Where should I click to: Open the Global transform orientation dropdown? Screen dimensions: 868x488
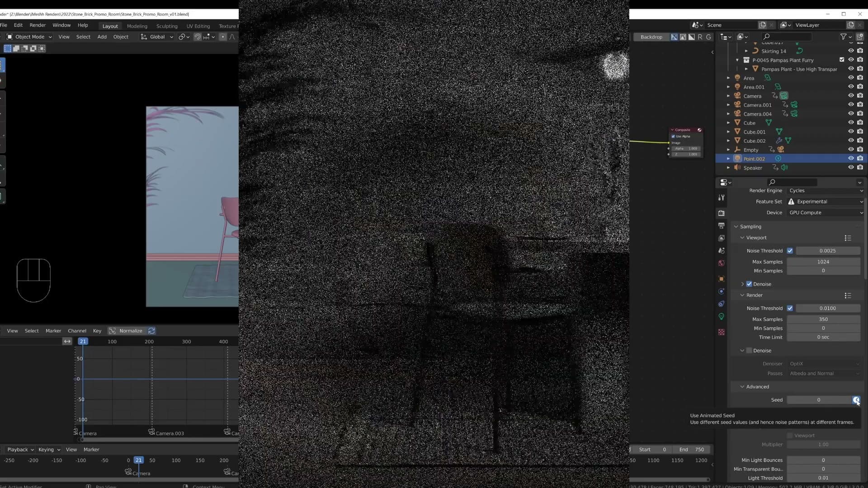pos(157,37)
